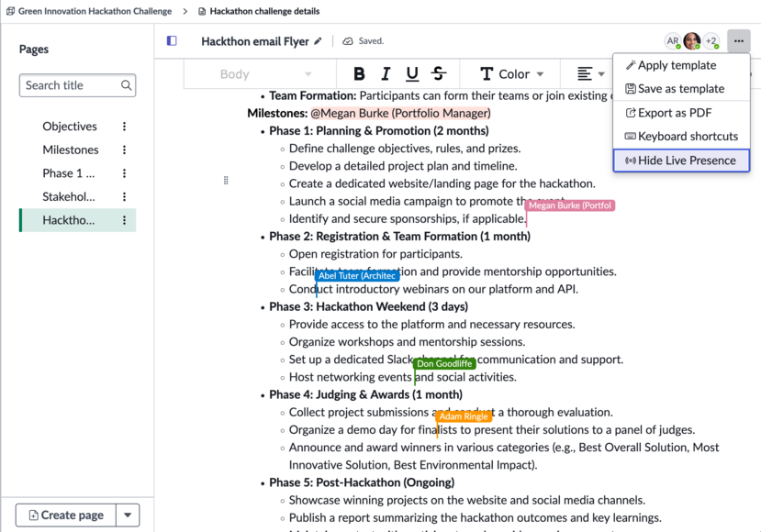Click 'Phase 5: Post-Hackathon' heading
This screenshot has width=761, height=532.
362,483
